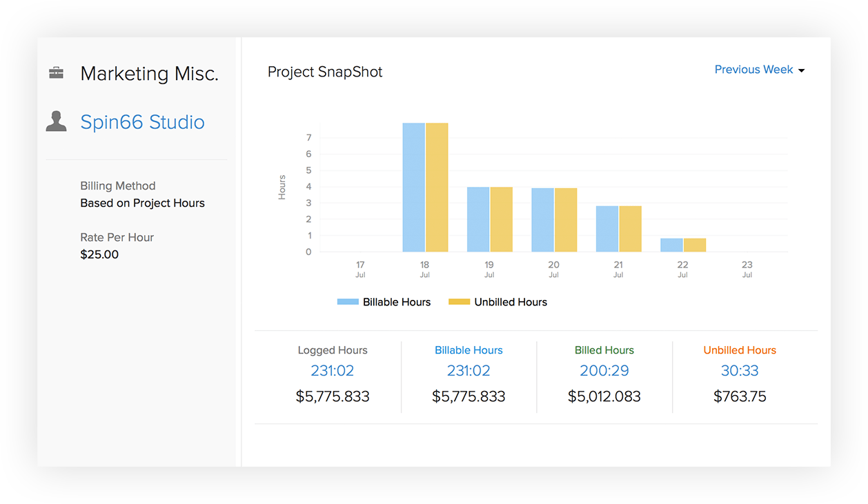Open the Billed Hours value 200:29
The height and width of the screenshot is (504, 868).
(604, 370)
